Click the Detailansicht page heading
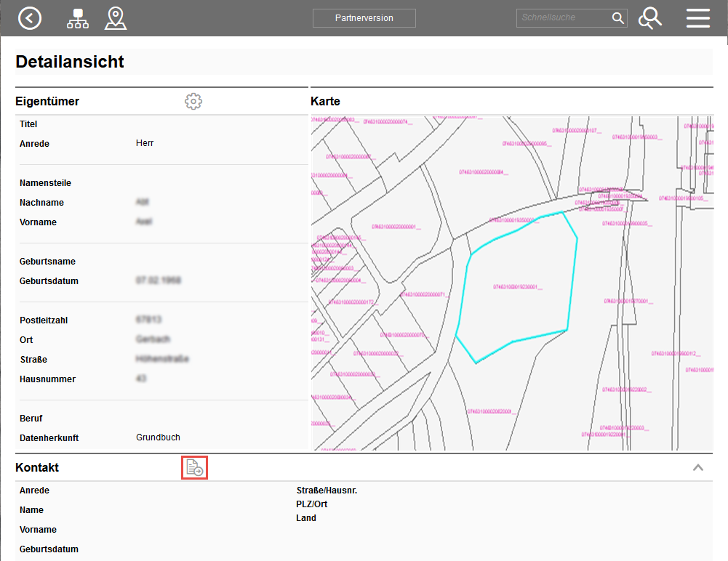 70,62
